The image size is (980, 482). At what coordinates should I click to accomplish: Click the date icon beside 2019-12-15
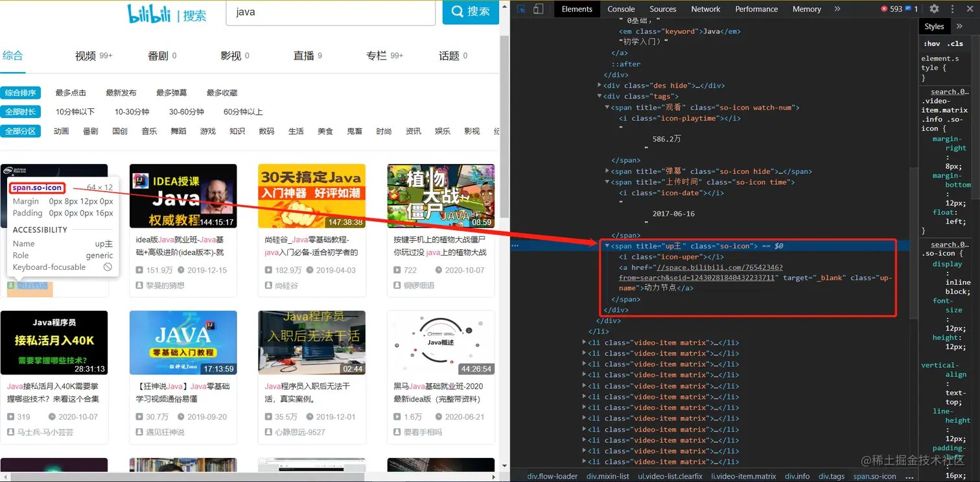180,270
